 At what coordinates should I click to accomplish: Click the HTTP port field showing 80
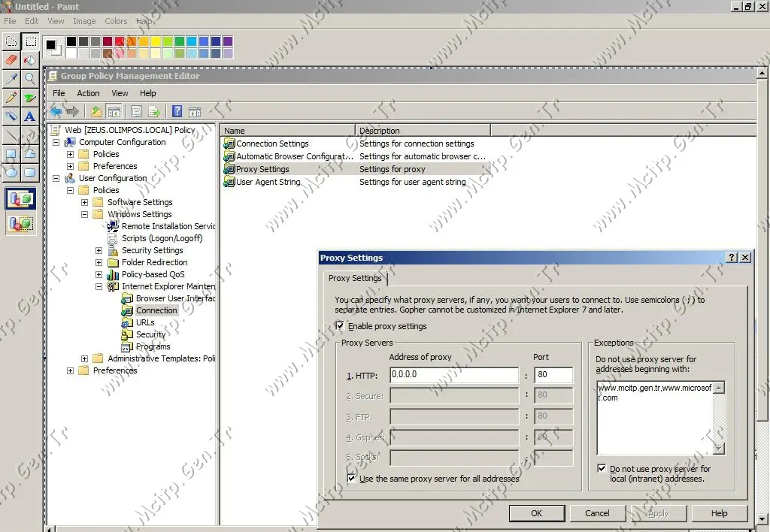pyautogui.click(x=553, y=375)
